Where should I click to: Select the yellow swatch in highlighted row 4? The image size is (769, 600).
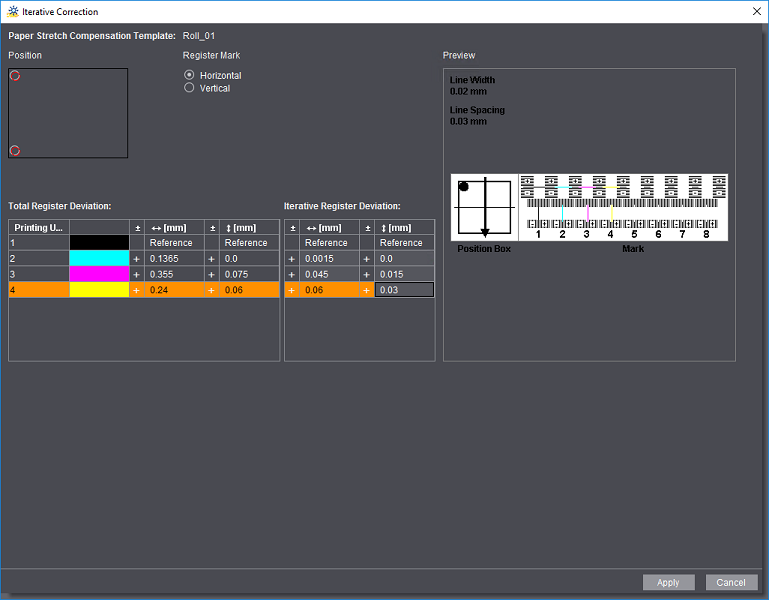(99, 290)
